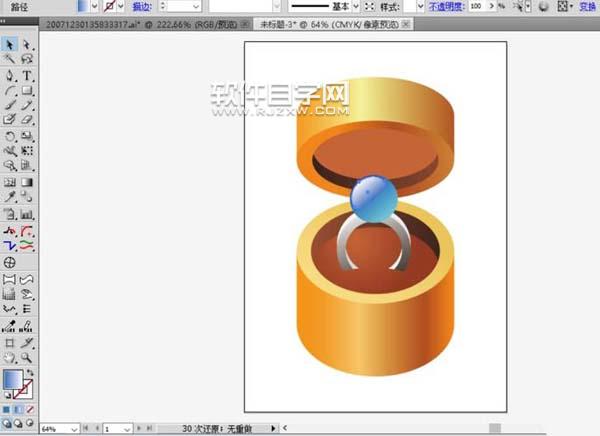Switch to Gradient fill mode

coord(18,410)
